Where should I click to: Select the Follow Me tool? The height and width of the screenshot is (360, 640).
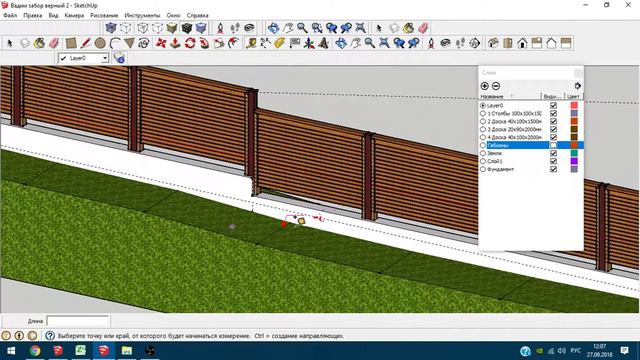click(x=204, y=43)
